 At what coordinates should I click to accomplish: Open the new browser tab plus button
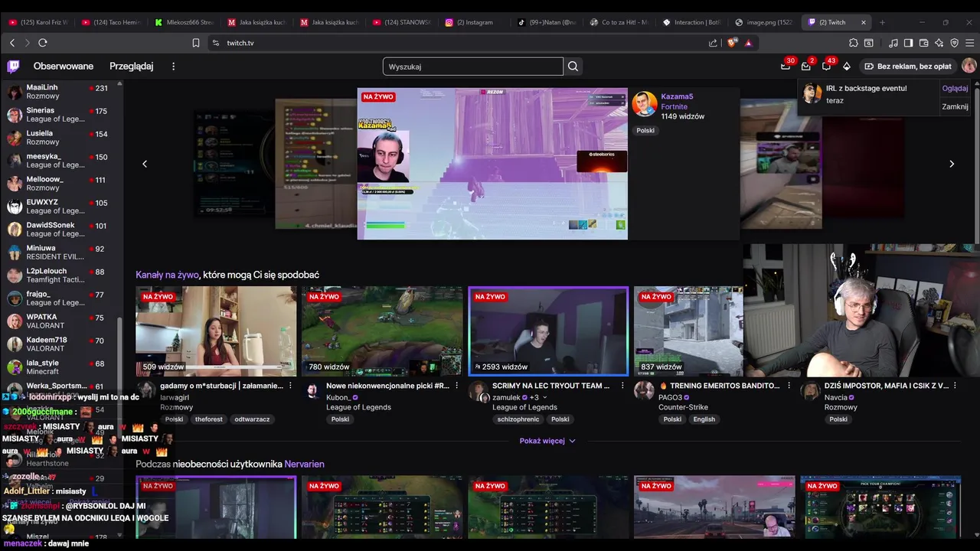[x=882, y=22]
